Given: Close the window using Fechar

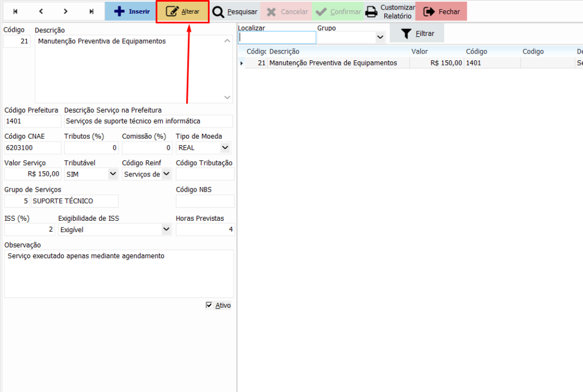Looking at the screenshot, I should tap(441, 11).
